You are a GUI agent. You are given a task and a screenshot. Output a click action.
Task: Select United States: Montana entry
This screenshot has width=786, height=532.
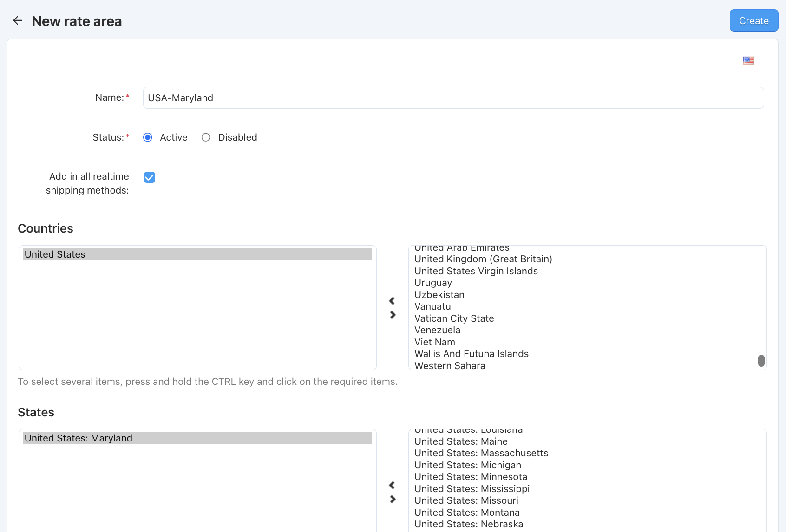(x=467, y=513)
